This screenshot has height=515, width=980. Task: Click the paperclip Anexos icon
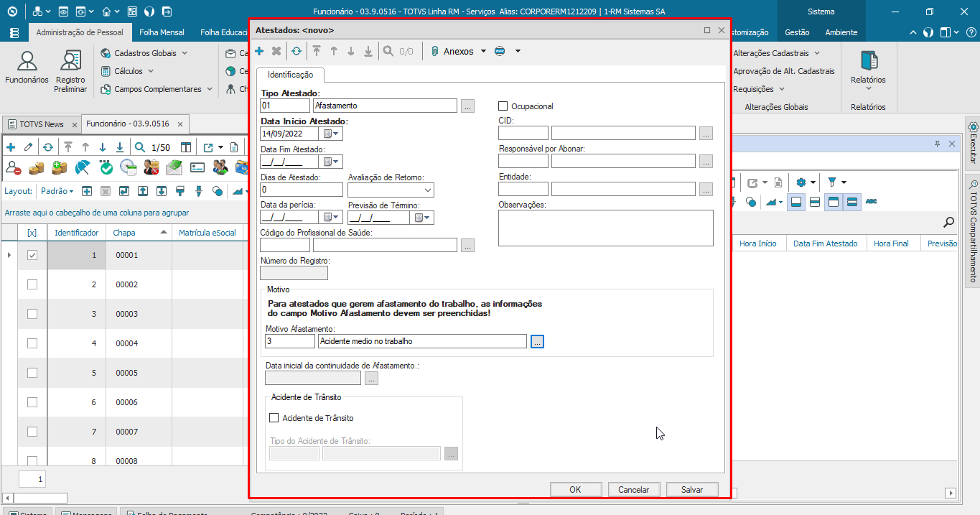(x=435, y=51)
